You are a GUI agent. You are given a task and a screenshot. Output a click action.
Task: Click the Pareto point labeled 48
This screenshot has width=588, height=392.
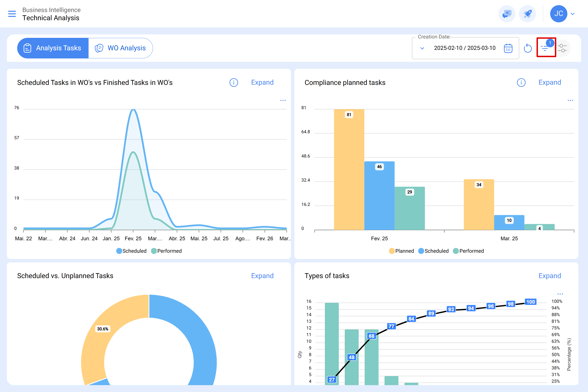tap(352, 357)
